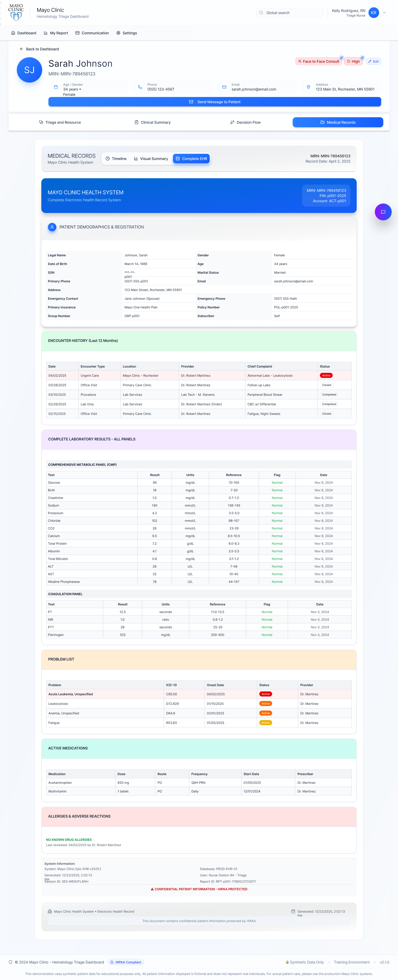Click the SJ patient avatar circle
Screen dimensions: 398x980
29,70
